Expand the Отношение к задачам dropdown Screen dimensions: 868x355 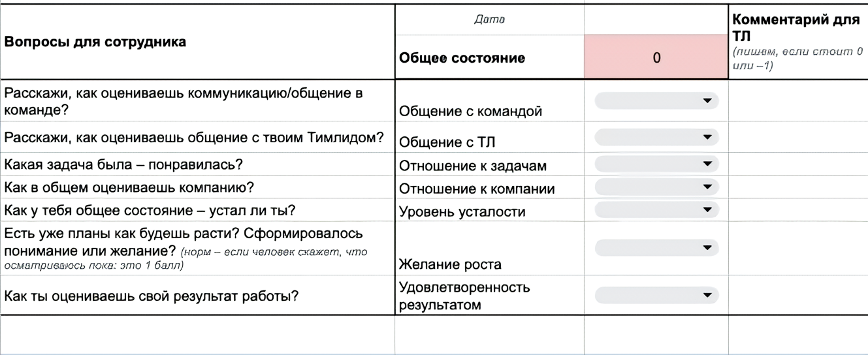656,163
